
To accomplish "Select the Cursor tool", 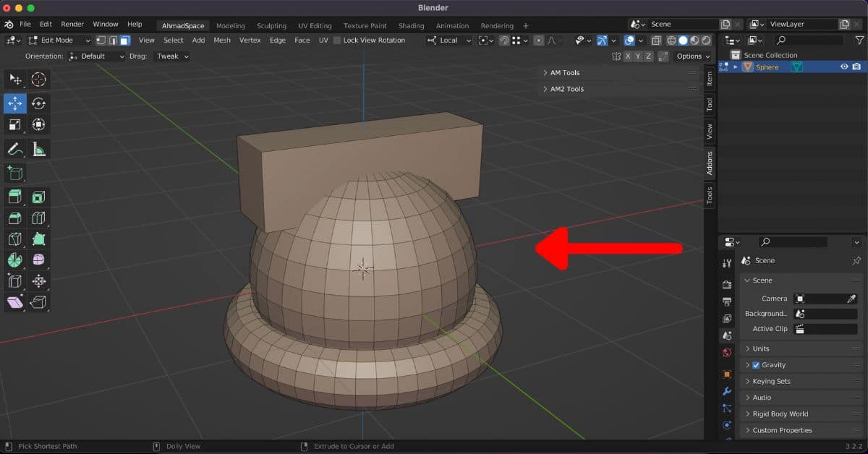I will point(38,80).
